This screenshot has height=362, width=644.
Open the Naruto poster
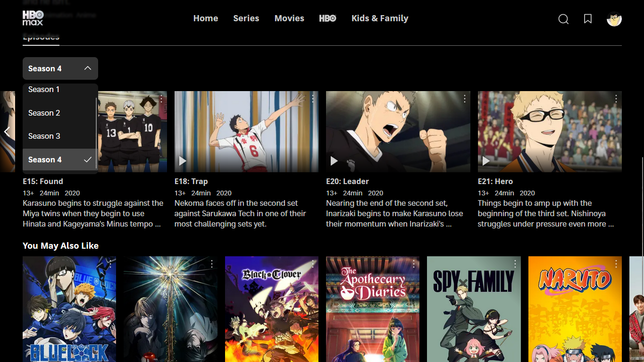[x=575, y=309]
